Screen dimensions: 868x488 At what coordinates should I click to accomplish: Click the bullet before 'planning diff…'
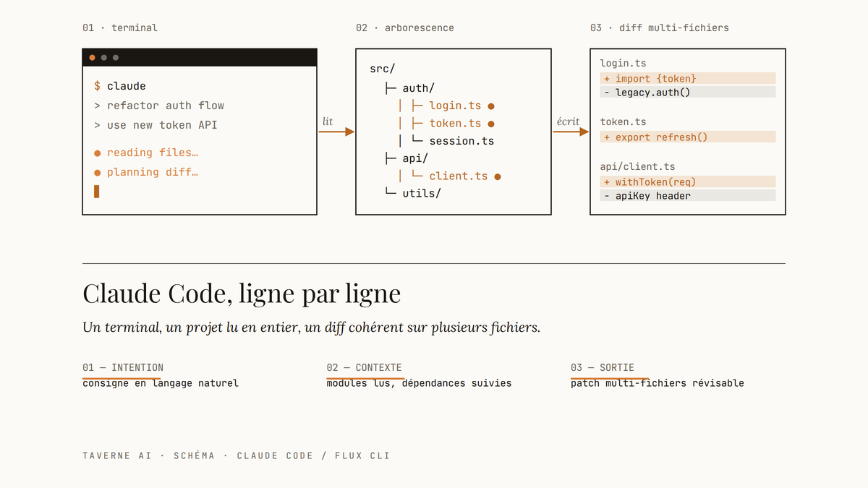98,173
